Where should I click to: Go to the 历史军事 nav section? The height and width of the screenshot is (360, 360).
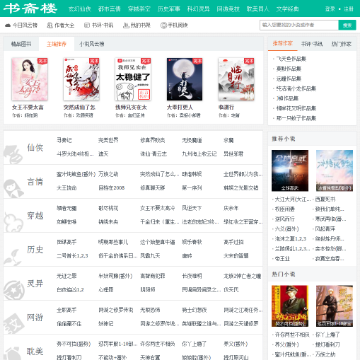coord(169,9)
